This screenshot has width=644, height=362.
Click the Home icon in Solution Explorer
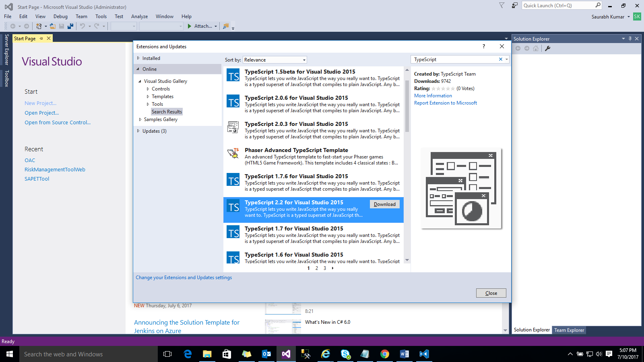coord(535,48)
